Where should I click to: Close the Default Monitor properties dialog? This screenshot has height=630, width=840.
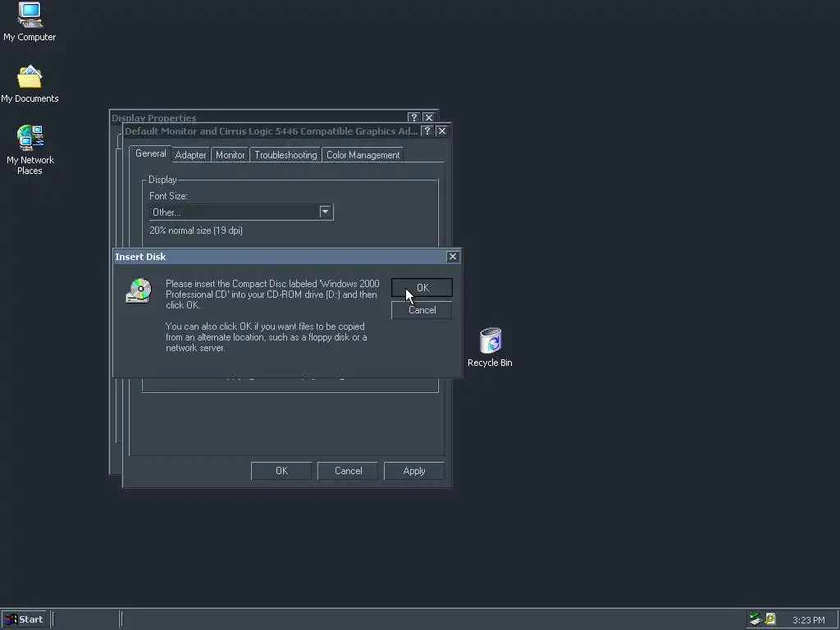[442, 131]
